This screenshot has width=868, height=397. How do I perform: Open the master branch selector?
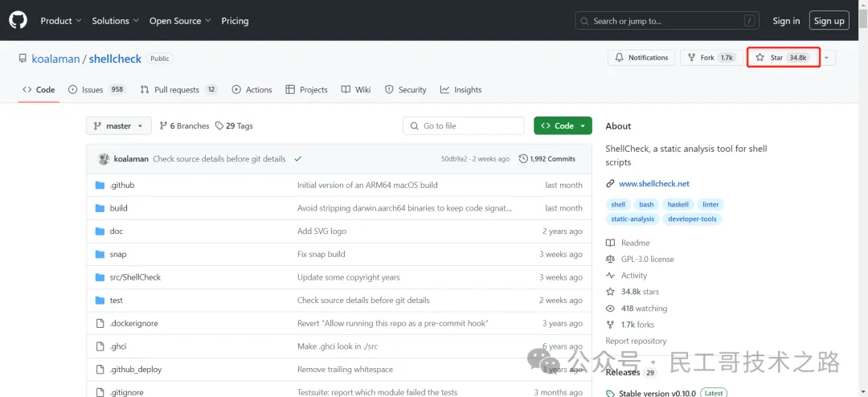point(118,126)
